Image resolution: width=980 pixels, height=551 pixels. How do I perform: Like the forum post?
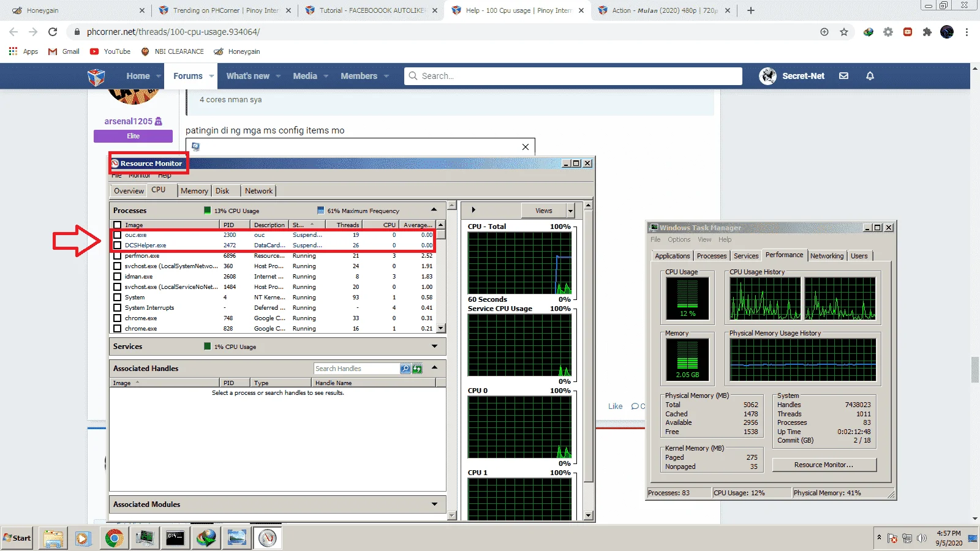click(x=615, y=407)
